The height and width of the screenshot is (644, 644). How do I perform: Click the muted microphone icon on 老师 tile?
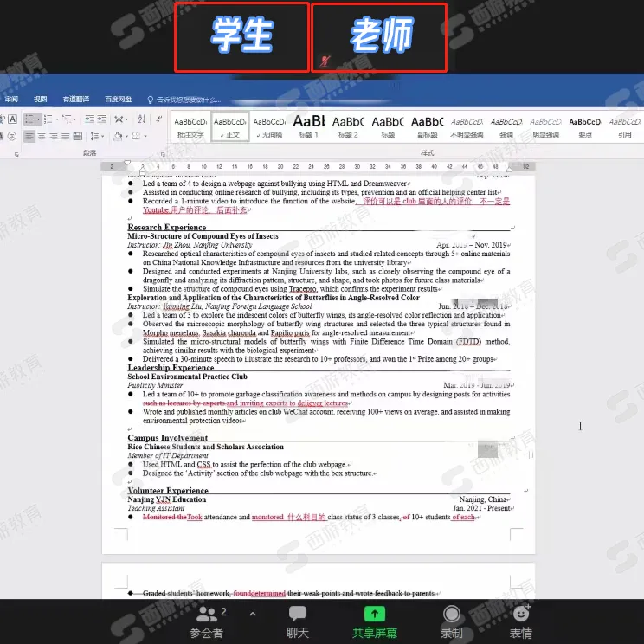325,61
